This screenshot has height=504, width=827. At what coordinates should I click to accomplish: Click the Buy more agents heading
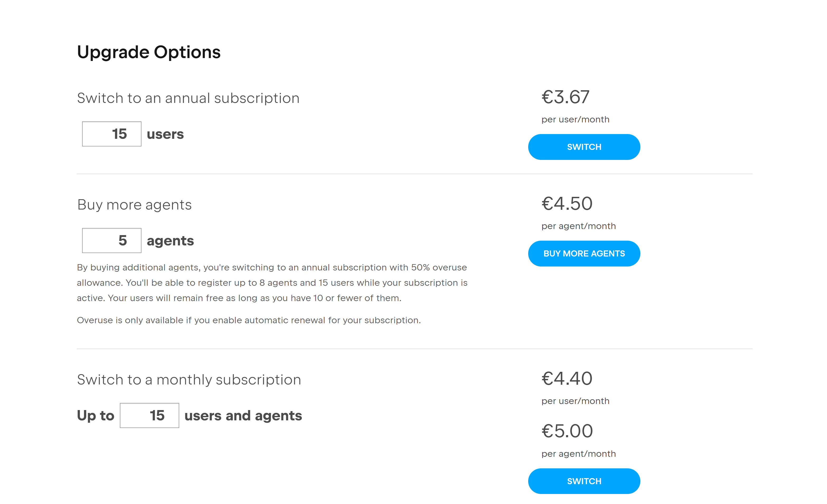(134, 204)
